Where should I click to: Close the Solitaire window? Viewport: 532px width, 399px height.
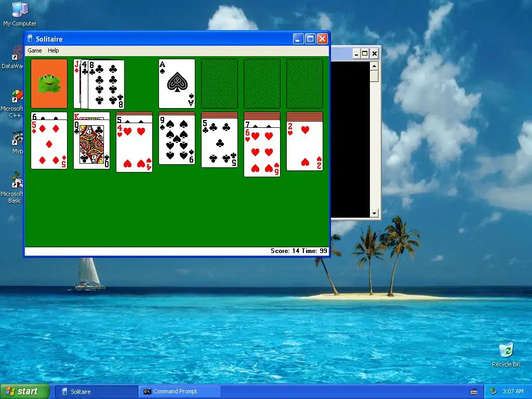pyautogui.click(x=322, y=38)
